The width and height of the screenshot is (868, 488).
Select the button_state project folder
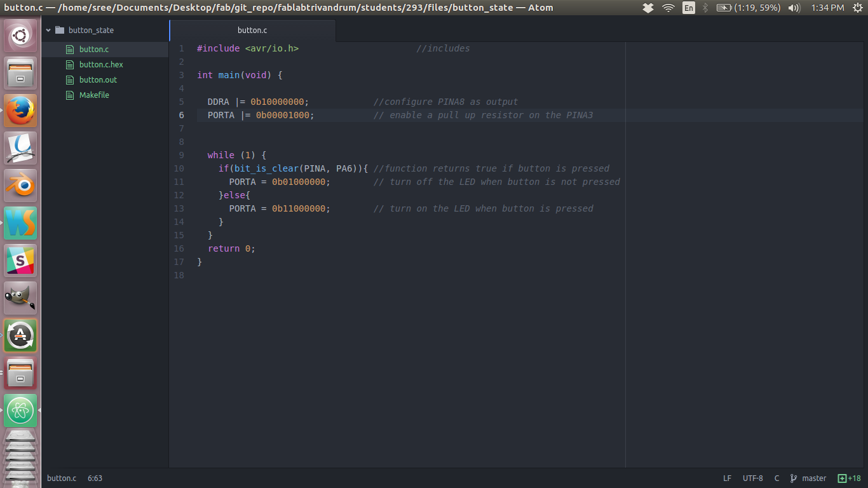coord(91,30)
